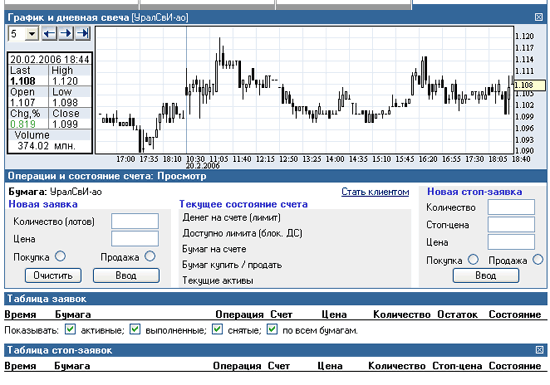Screen dimensions: 550x385
Task: Toggle the снятые checkbox
Action: 217,329
